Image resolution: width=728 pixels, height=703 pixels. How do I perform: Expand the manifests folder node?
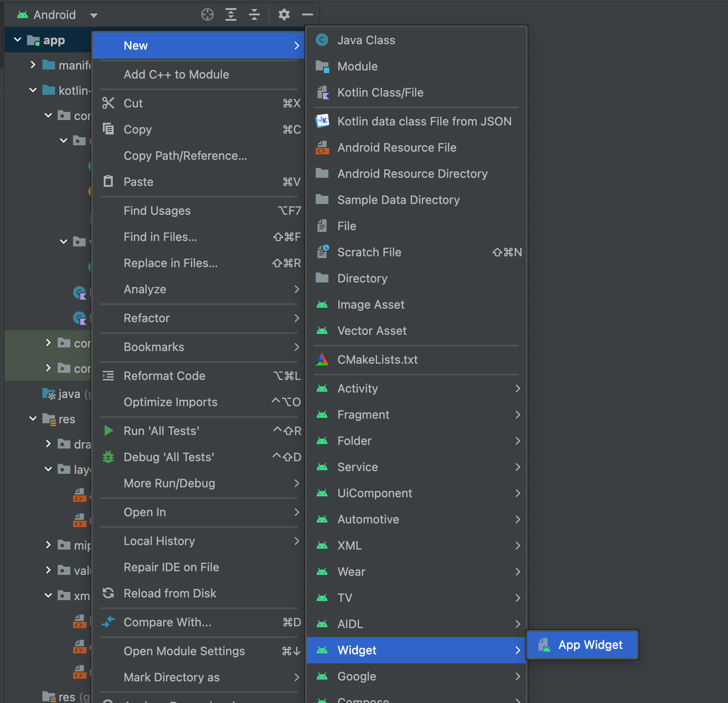33,65
